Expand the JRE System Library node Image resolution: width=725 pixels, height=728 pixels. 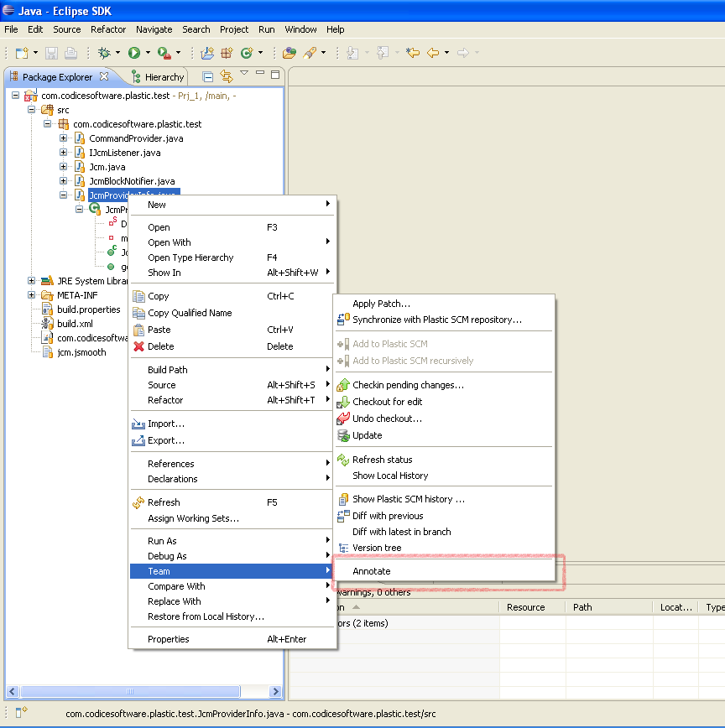(31, 281)
